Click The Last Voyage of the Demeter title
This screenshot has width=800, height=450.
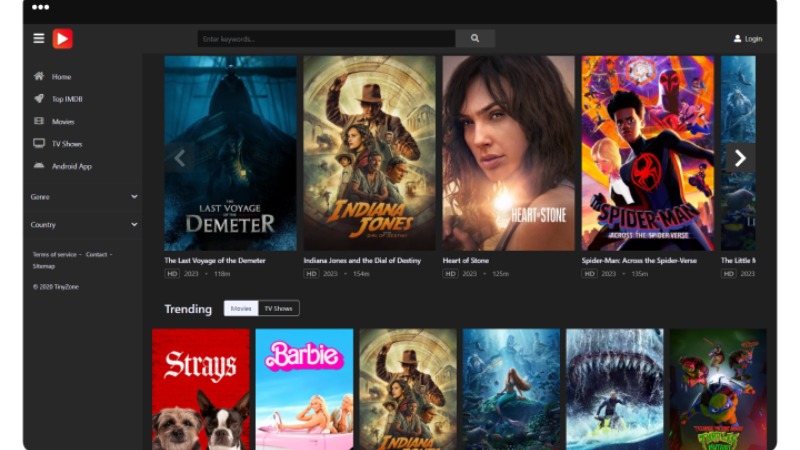pyautogui.click(x=215, y=260)
